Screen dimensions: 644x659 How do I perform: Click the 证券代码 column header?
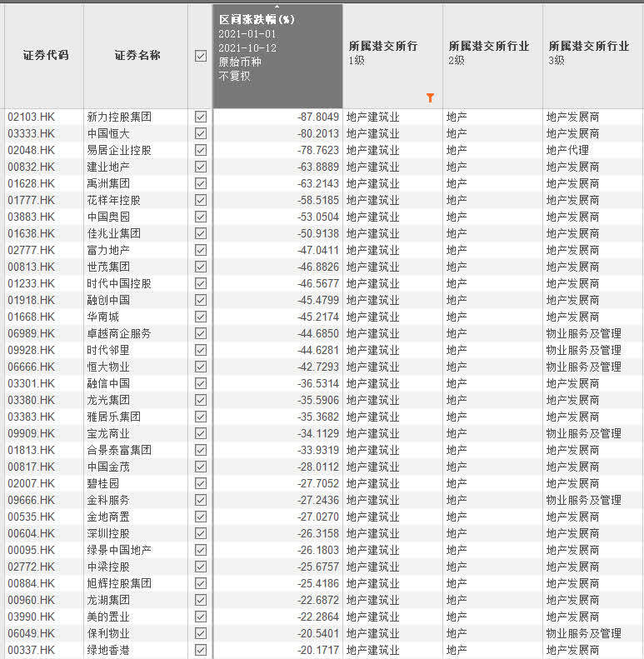coord(45,55)
